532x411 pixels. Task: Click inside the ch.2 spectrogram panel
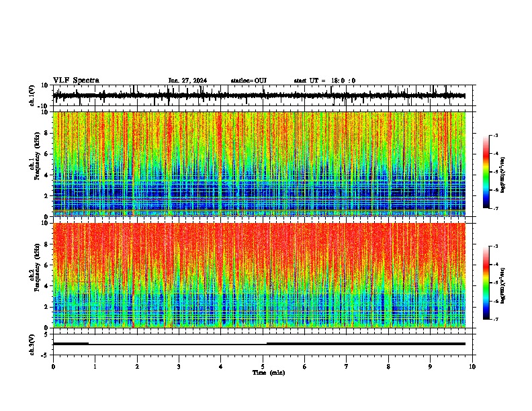pyautogui.click(x=259, y=275)
